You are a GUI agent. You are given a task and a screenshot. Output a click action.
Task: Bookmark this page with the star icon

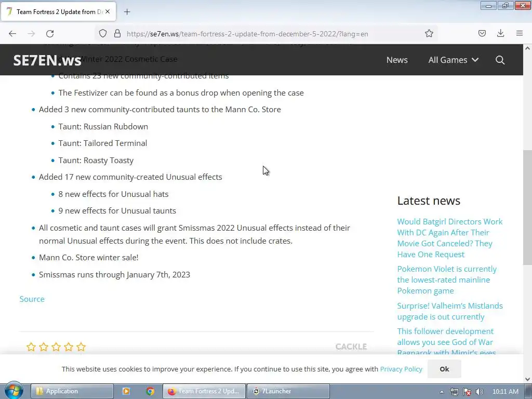pos(429,34)
